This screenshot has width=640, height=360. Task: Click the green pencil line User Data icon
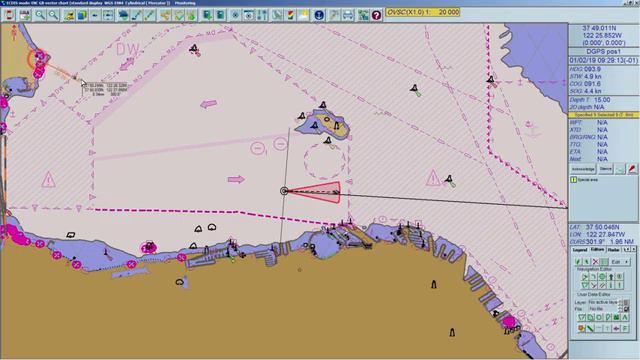coord(590,328)
